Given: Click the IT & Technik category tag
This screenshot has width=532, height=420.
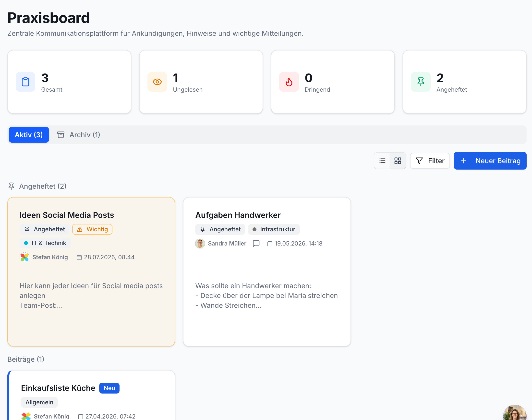Looking at the screenshot, I should tap(45, 243).
